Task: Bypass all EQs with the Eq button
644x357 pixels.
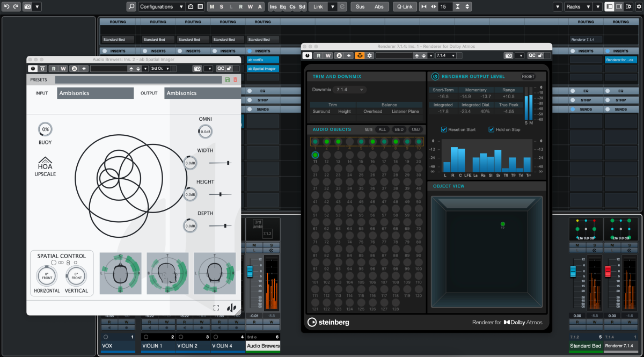Action: [283, 7]
